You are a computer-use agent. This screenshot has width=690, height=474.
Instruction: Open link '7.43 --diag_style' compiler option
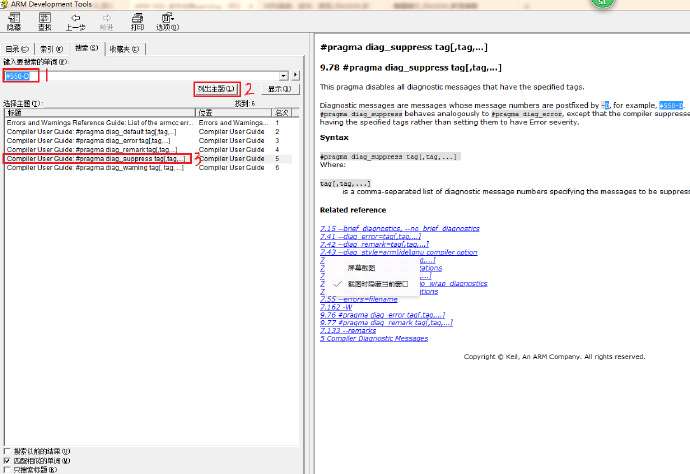tap(399, 252)
